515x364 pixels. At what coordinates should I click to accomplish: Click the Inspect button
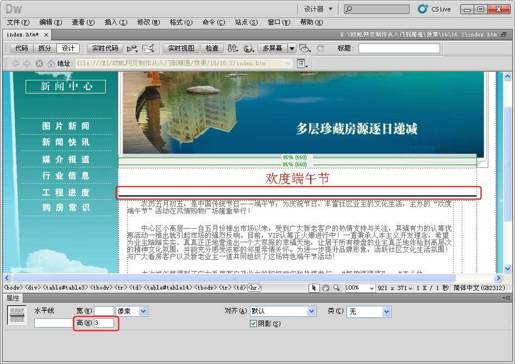[212, 48]
